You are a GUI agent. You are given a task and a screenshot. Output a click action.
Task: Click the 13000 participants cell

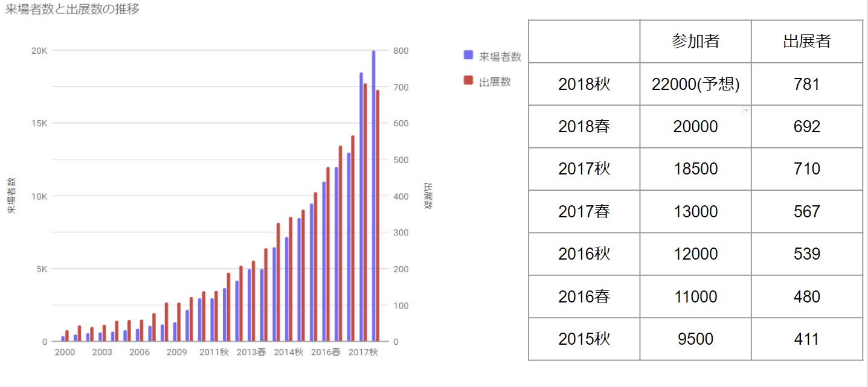pyautogui.click(x=696, y=211)
